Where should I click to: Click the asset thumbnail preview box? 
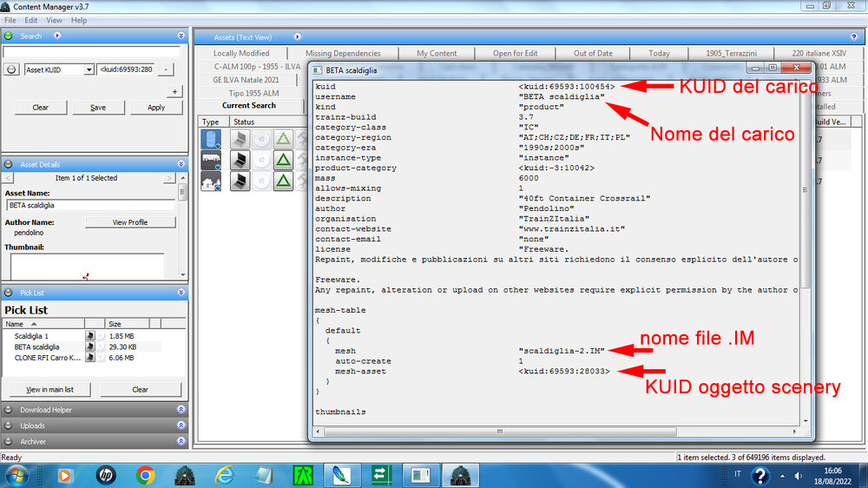tap(87, 267)
